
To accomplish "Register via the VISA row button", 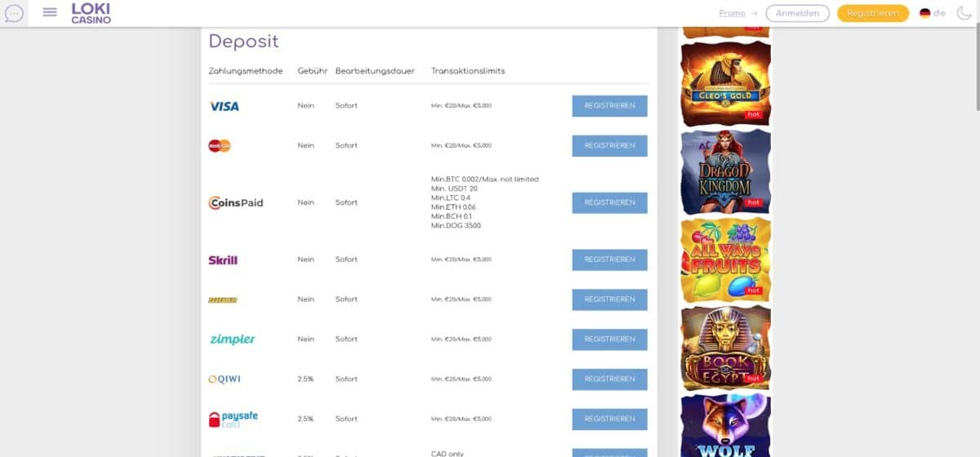I will coord(609,106).
